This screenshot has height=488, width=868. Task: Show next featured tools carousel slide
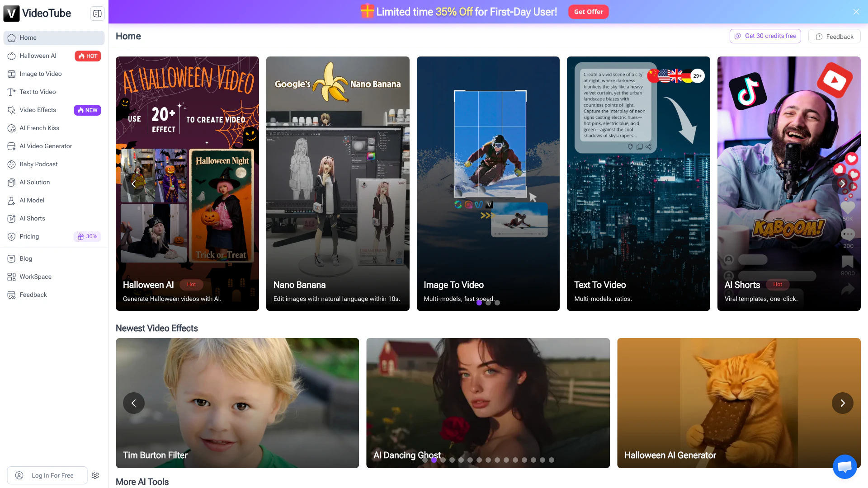point(842,184)
